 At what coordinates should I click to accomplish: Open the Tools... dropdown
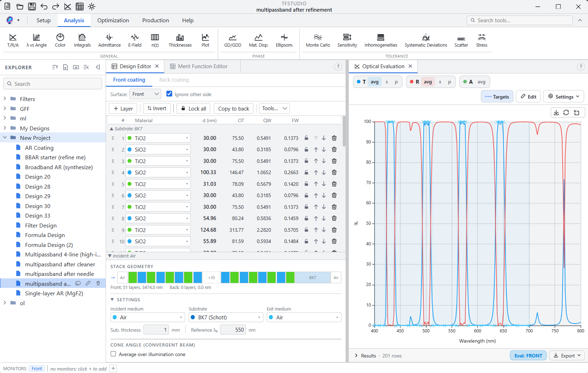pos(274,108)
